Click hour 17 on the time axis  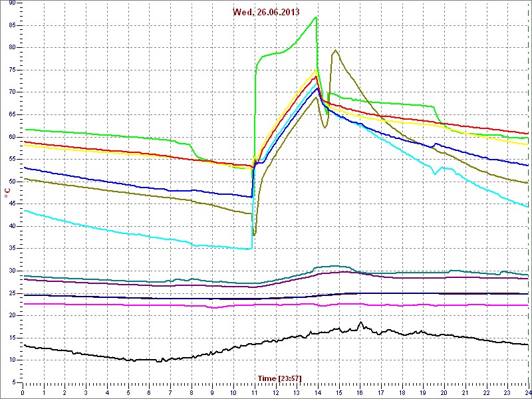click(x=380, y=393)
